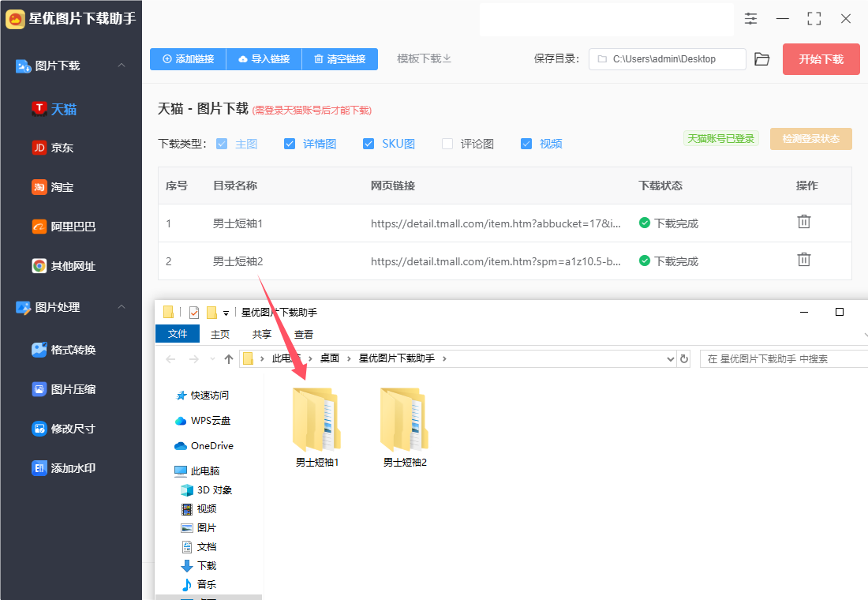Open the recent locations dropdown in Explorer
Screen dimensions: 868x600
coord(212,359)
